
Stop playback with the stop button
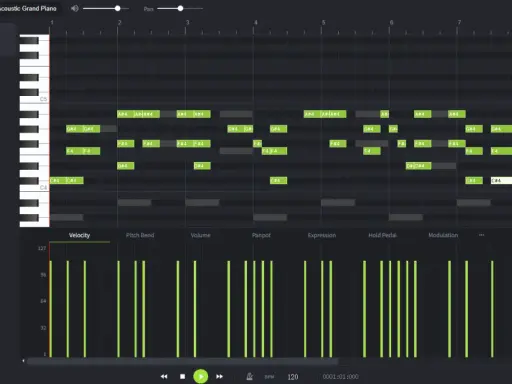coord(182,376)
